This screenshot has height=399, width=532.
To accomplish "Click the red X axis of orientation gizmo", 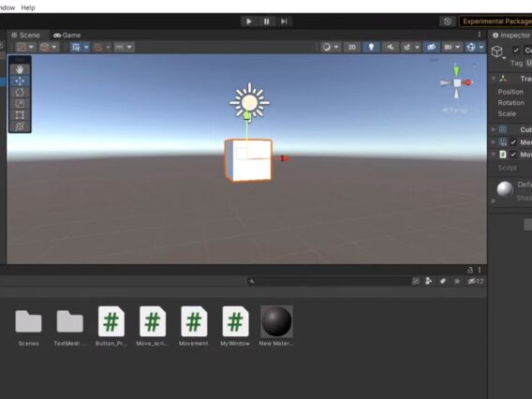I will tap(468, 82).
